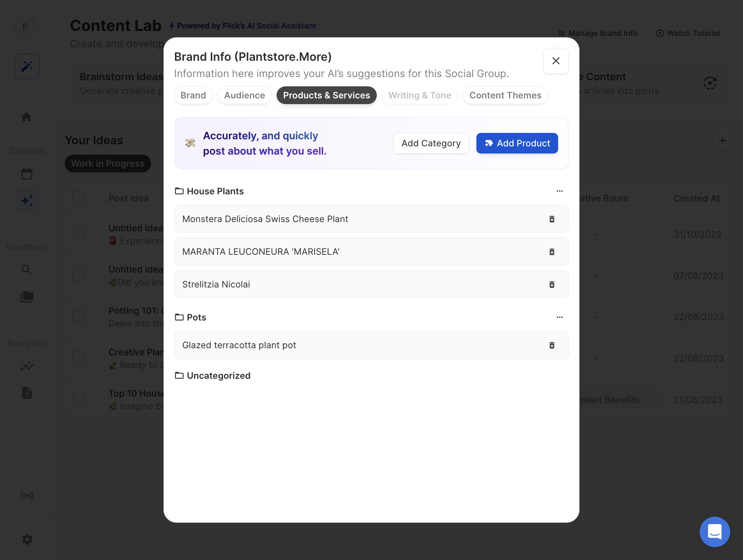The width and height of the screenshot is (743, 560).
Task: Click the Pots category folder
Action: point(191,317)
